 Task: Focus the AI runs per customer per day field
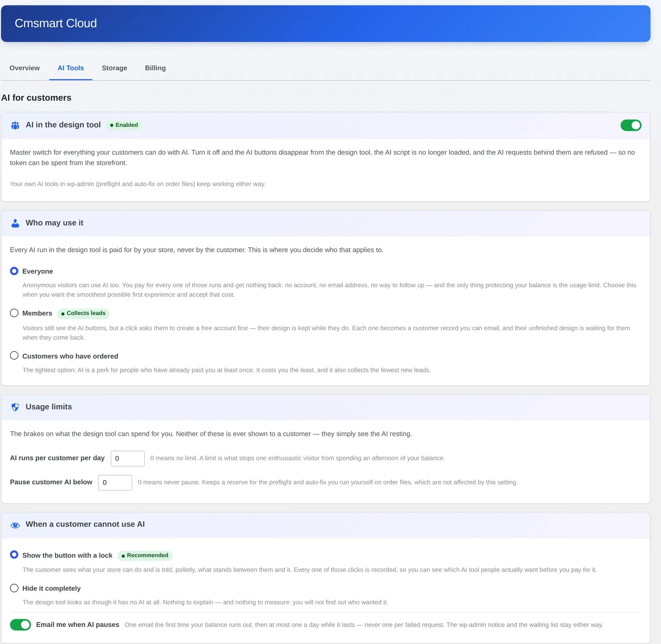click(x=128, y=459)
